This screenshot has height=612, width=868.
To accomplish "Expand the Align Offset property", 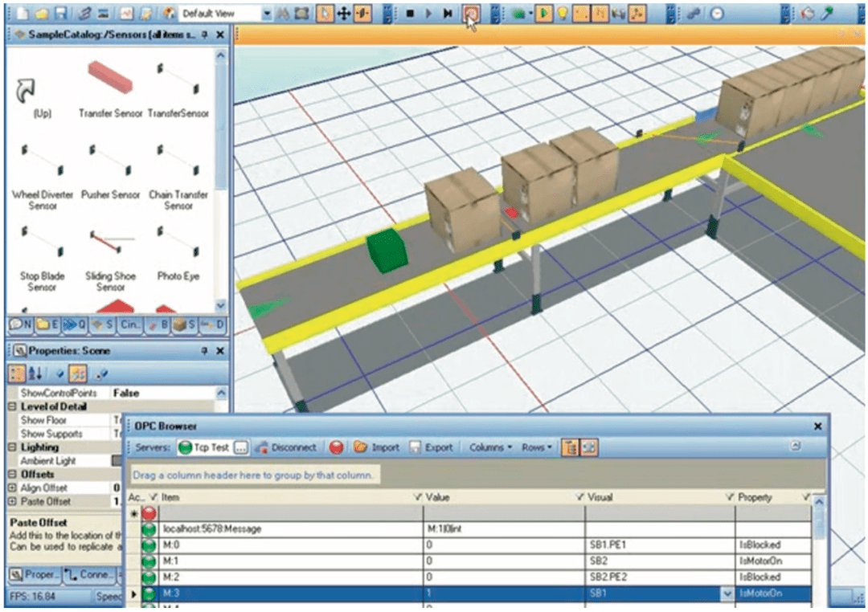I will coord(12,488).
